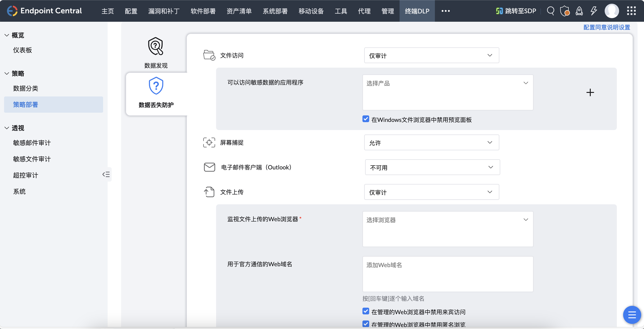Open the apps grid icon
This screenshot has width=644, height=329.
tap(631, 11)
